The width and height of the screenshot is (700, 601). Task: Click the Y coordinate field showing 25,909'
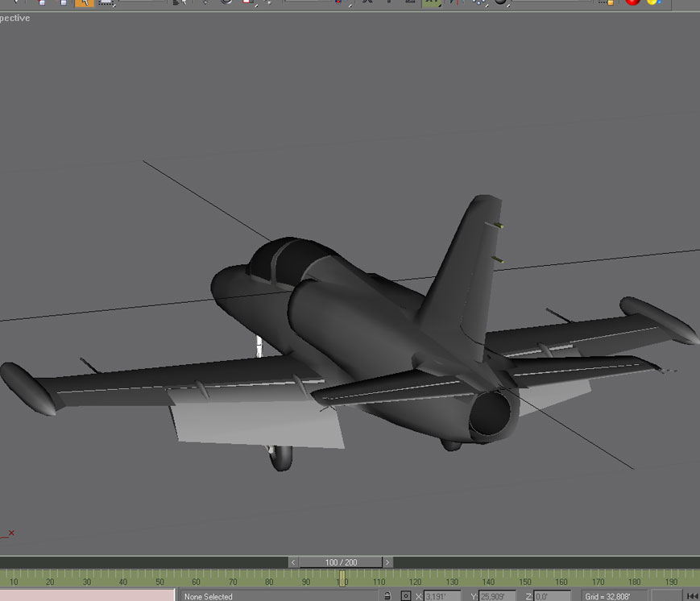[497, 596]
